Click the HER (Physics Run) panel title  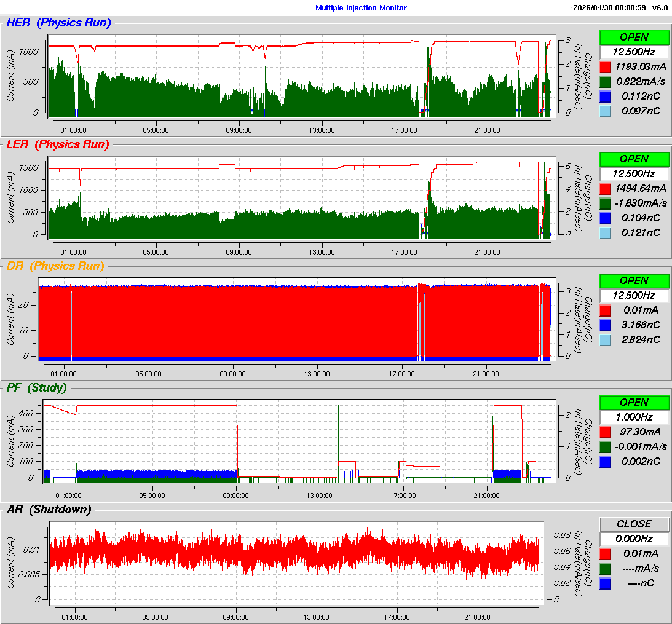point(58,23)
